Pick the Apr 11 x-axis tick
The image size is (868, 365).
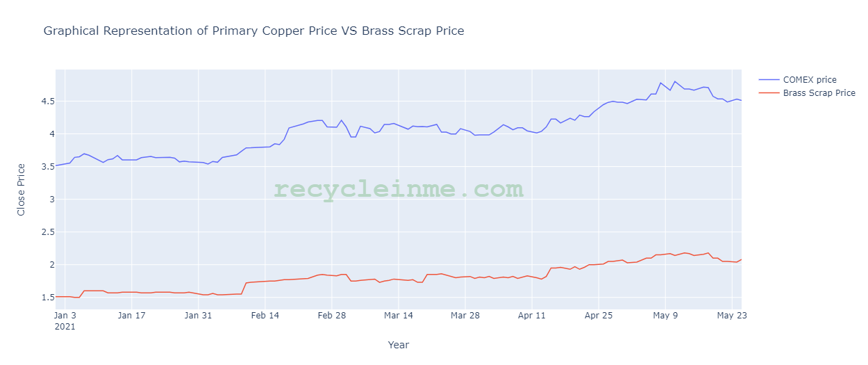point(532,315)
